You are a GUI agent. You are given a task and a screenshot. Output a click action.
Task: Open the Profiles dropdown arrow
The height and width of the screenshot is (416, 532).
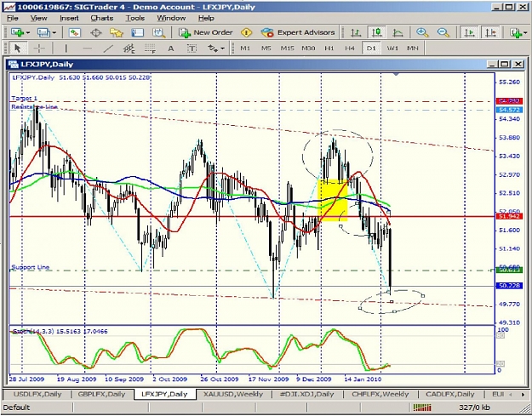54,33
